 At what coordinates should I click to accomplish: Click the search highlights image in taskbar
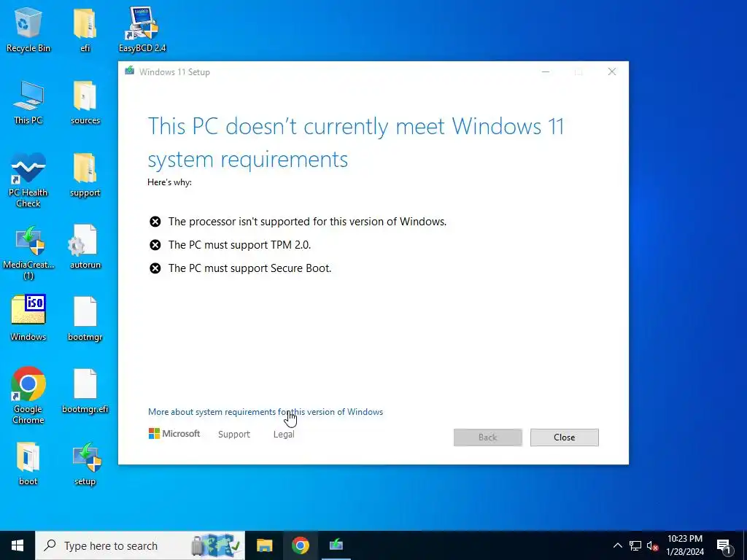pyautogui.click(x=216, y=545)
